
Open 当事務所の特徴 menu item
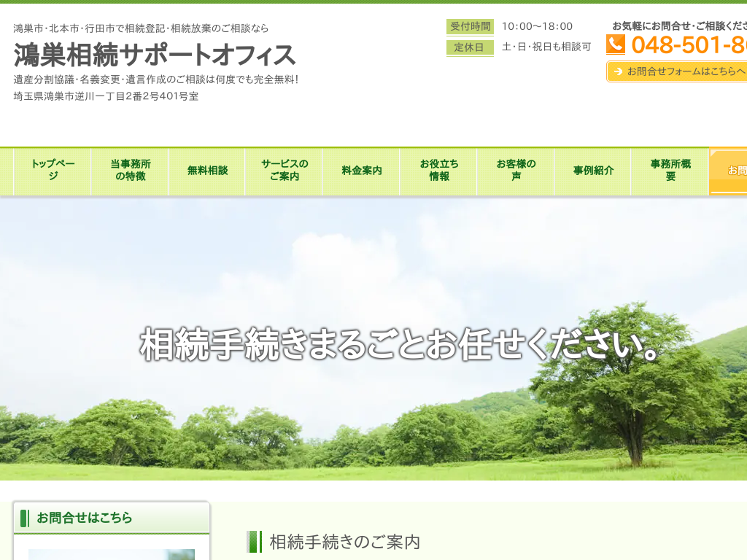130,171
